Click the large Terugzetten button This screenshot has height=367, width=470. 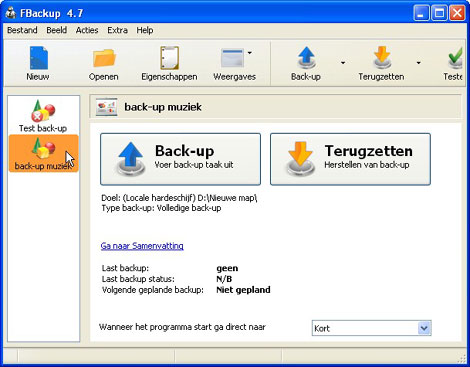(x=350, y=159)
